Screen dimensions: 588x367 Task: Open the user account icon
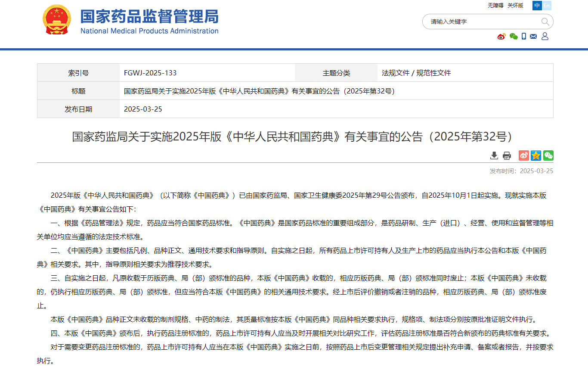[545, 37]
